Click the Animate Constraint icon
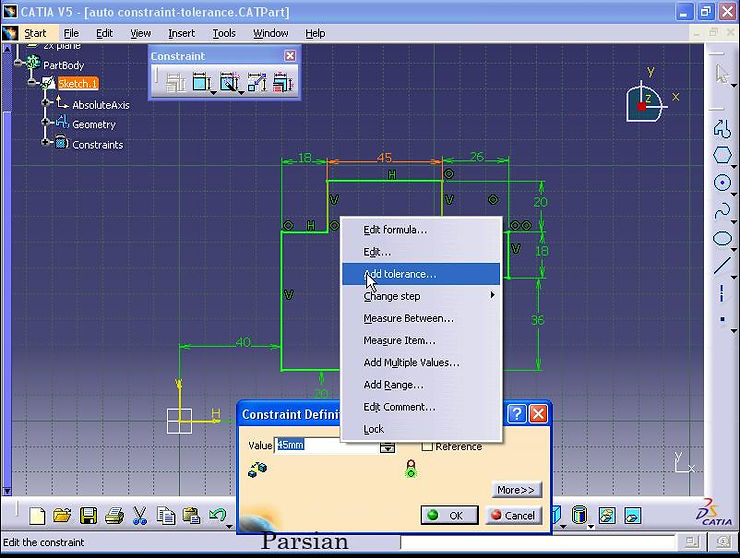 [257, 83]
